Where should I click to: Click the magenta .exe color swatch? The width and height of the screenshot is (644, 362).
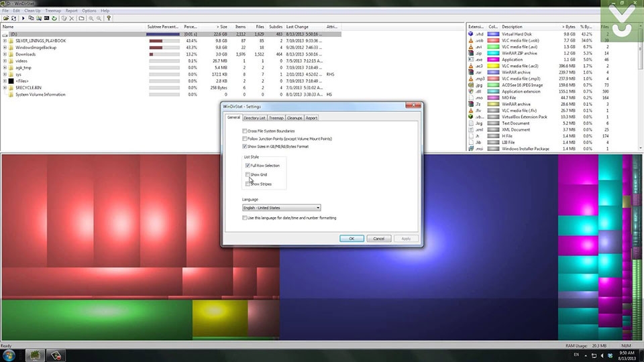[x=493, y=60]
